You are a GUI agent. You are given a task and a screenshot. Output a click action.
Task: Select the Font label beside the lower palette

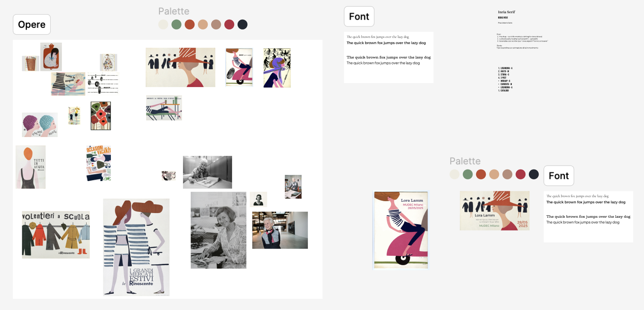tap(559, 176)
